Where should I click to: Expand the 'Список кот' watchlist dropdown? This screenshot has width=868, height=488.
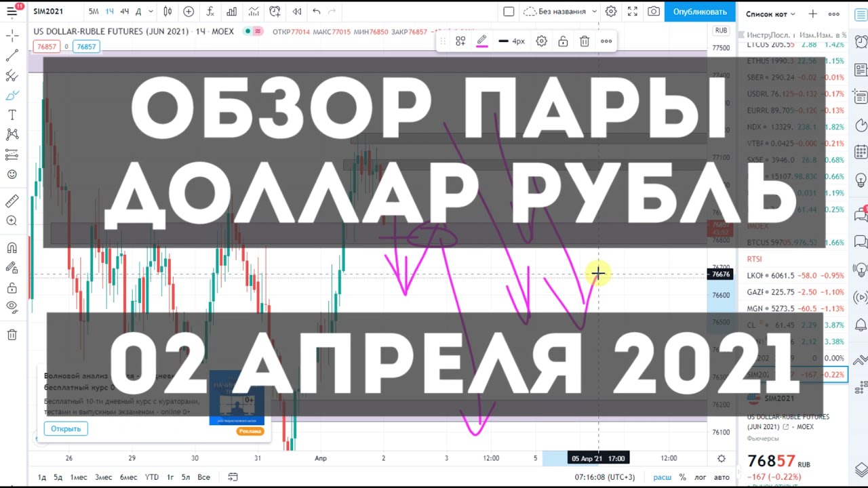[770, 14]
